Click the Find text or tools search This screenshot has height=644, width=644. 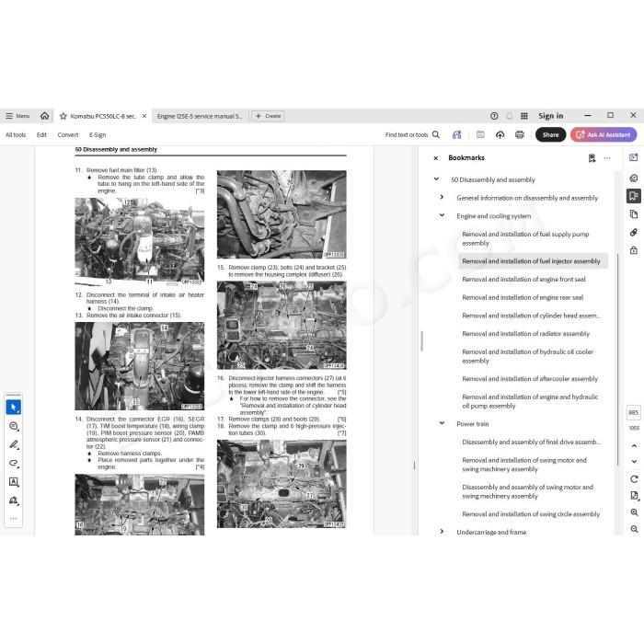tap(412, 134)
